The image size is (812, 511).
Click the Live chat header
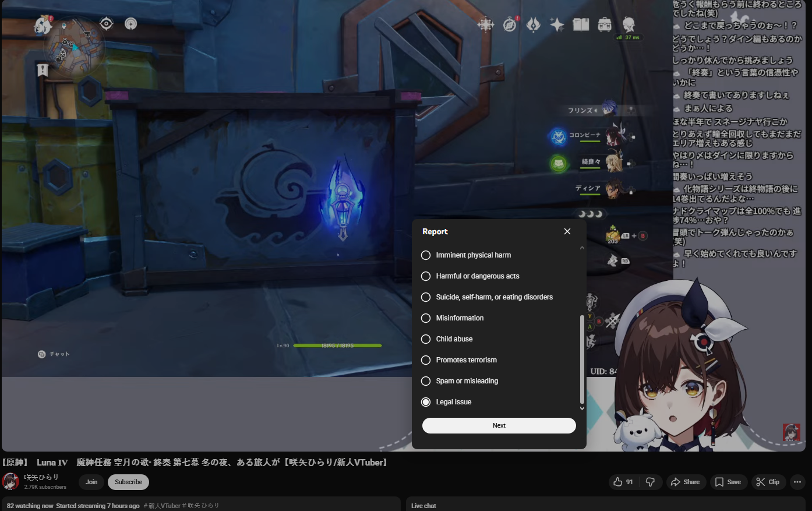coord(423,506)
